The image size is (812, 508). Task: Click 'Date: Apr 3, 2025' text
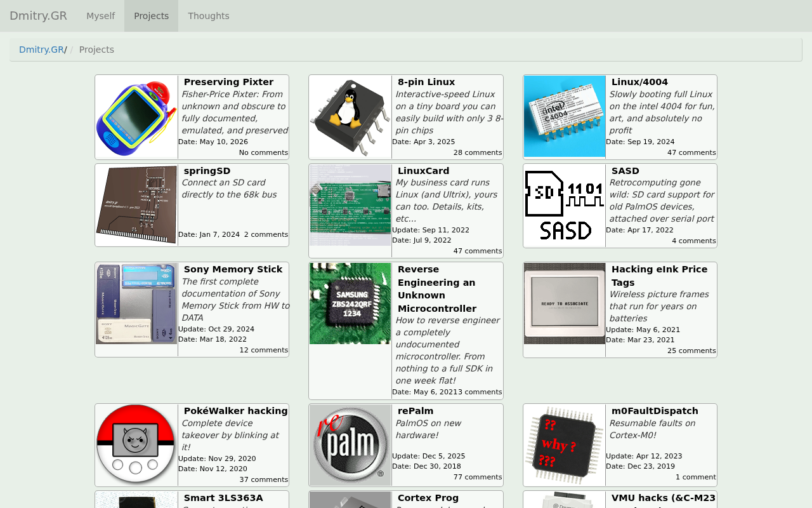424,142
